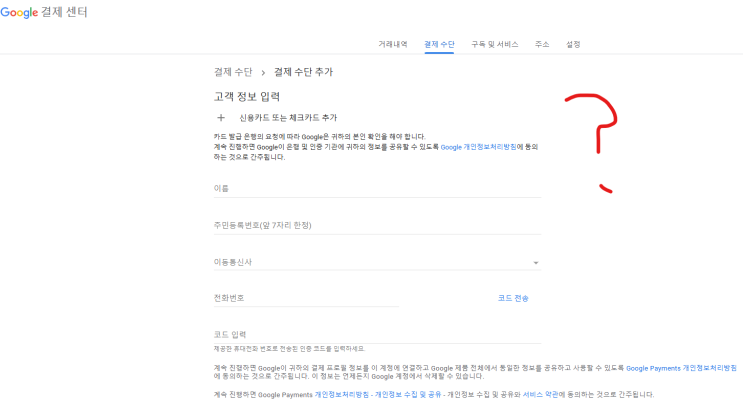Focus the 전화번호 input field

point(306,298)
